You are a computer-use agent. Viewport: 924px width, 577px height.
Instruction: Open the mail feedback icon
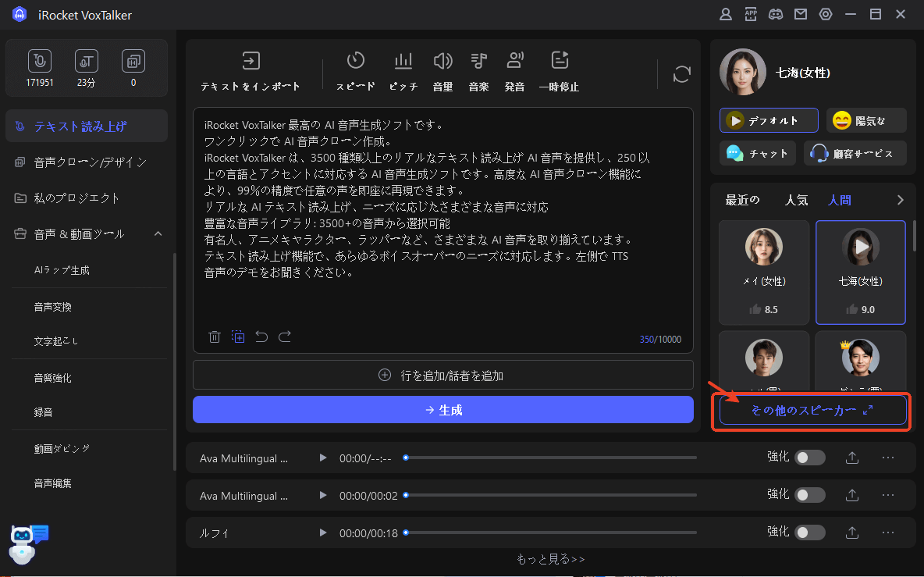[800, 15]
